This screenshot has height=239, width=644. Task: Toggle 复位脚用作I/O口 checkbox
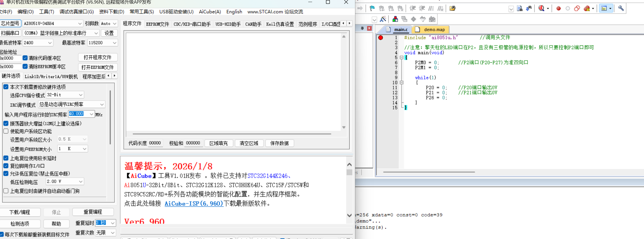point(6,166)
